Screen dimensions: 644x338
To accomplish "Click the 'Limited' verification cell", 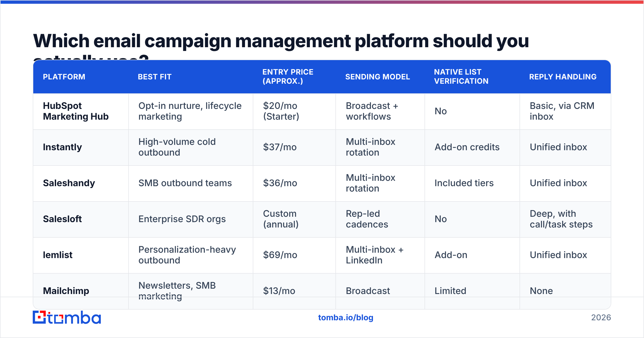I will (472, 291).
